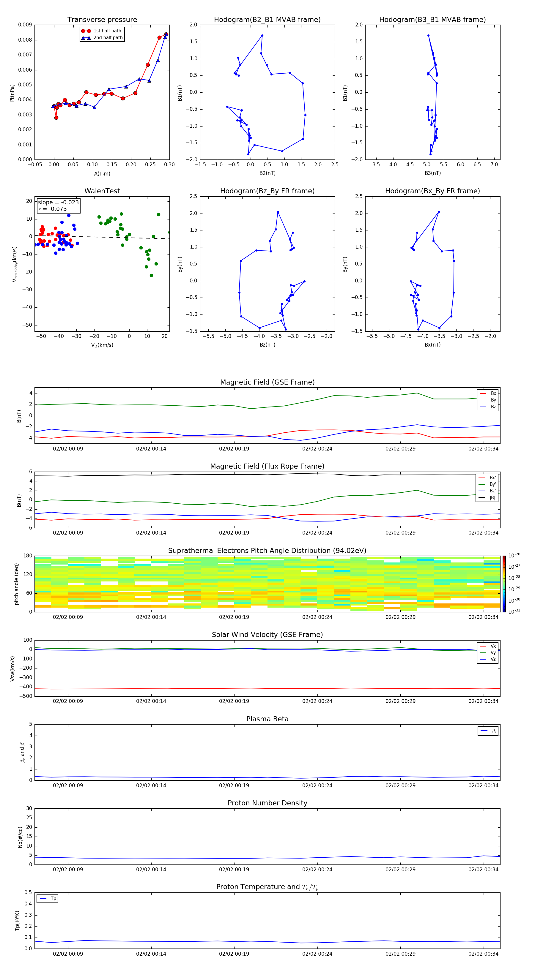Click '02/02 00:34' tick under Proton Temperature

point(483,954)
